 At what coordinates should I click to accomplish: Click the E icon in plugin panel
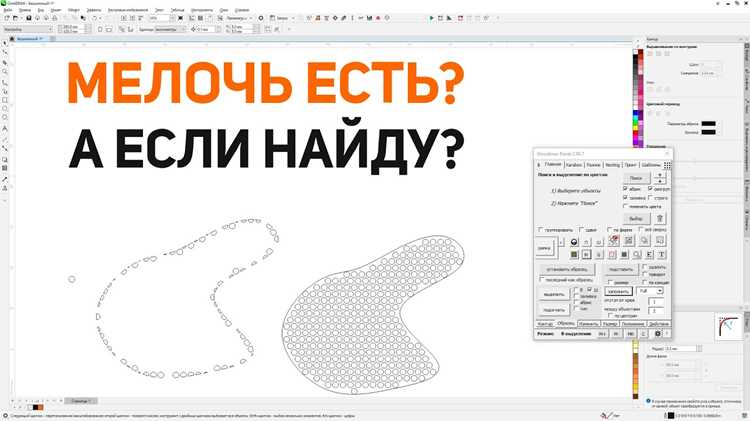click(649, 255)
